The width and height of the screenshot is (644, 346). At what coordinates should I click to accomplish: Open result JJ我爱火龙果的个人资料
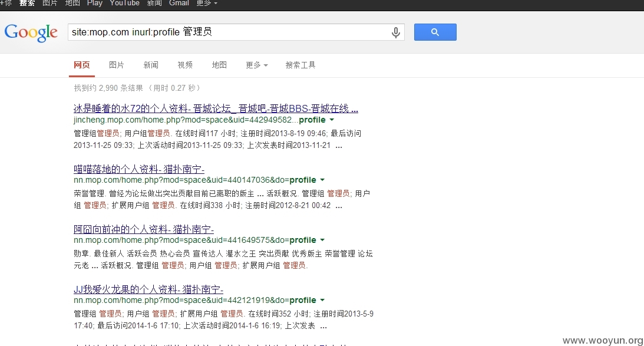(148, 289)
